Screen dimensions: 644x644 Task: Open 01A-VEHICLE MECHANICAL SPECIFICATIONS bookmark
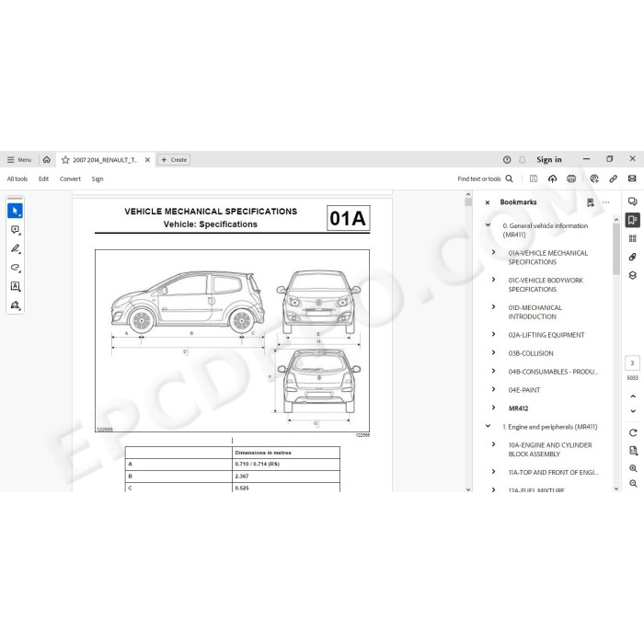point(548,258)
